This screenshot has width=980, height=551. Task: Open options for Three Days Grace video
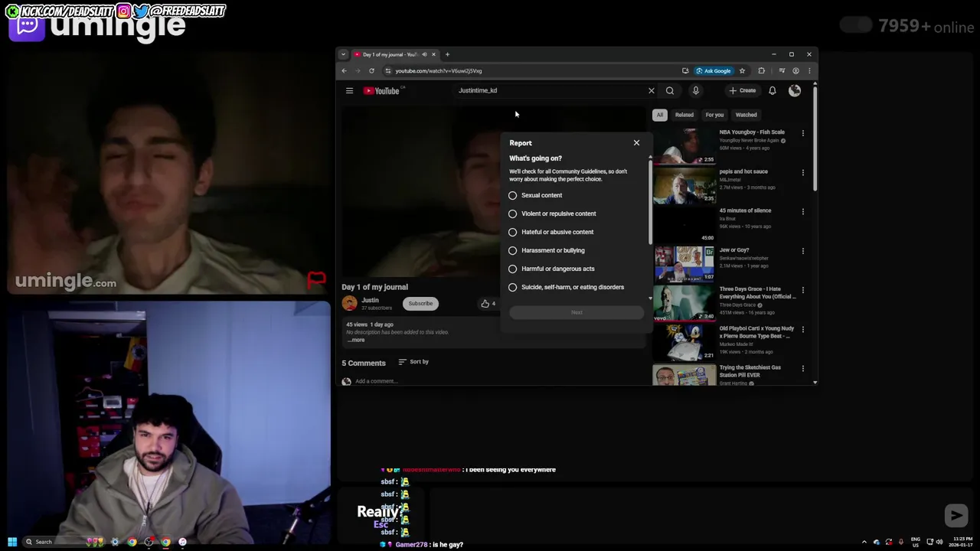[x=802, y=290]
